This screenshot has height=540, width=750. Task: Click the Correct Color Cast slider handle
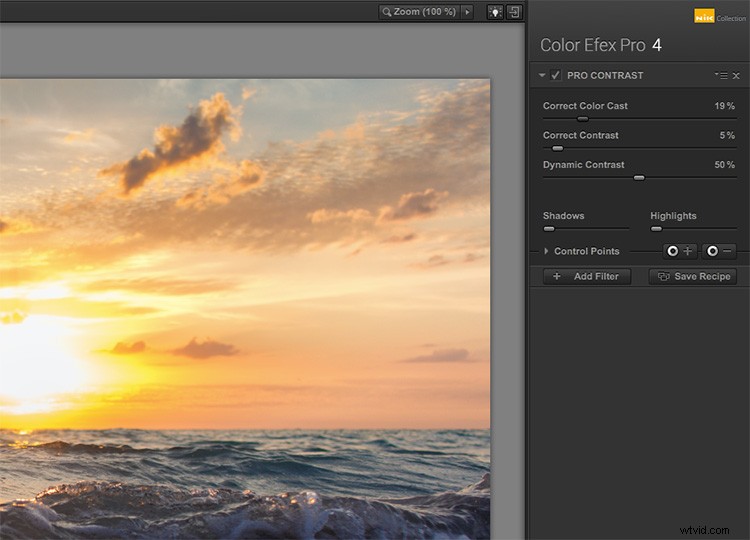coord(582,119)
